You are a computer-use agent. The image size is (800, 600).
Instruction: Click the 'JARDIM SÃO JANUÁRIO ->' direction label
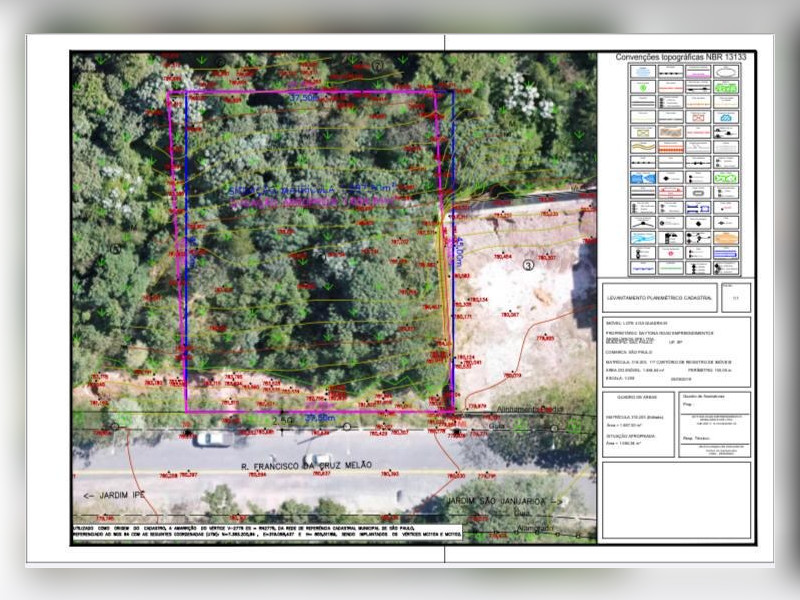click(505, 502)
